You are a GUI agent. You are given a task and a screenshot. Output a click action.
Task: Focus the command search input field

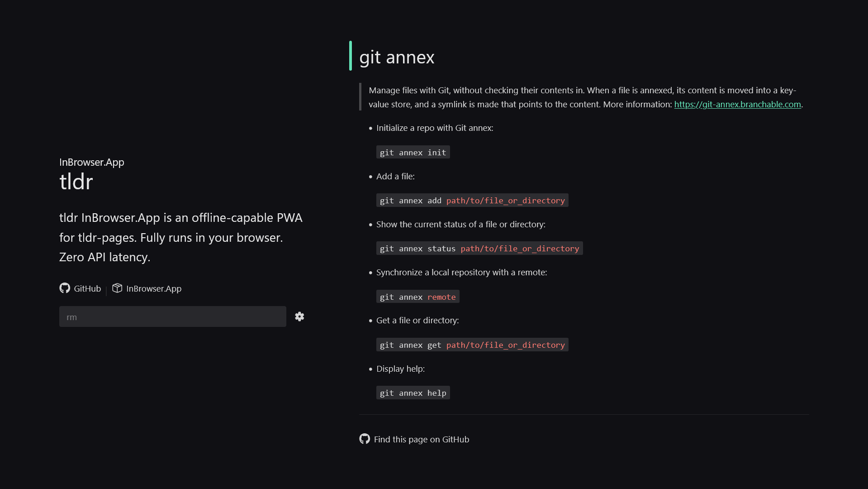173,316
